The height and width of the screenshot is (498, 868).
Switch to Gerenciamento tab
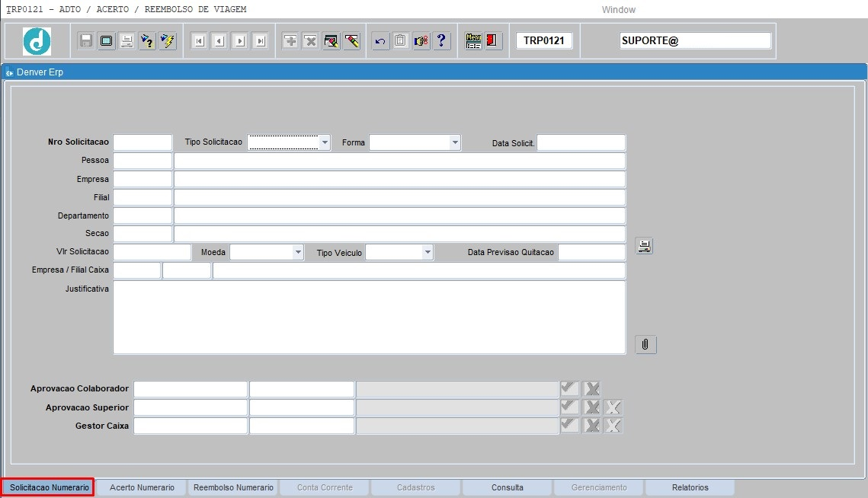pyautogui.click(x=599, y=487)
